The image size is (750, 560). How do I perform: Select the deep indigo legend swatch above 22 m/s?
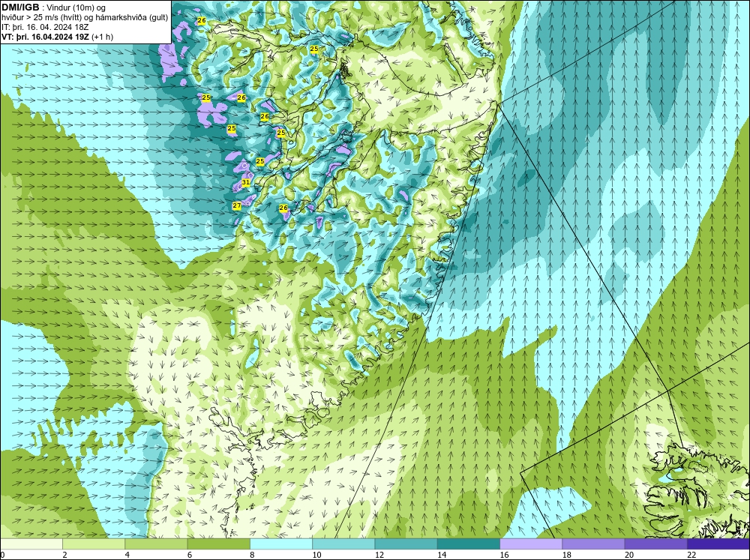[x=718, y=544]
